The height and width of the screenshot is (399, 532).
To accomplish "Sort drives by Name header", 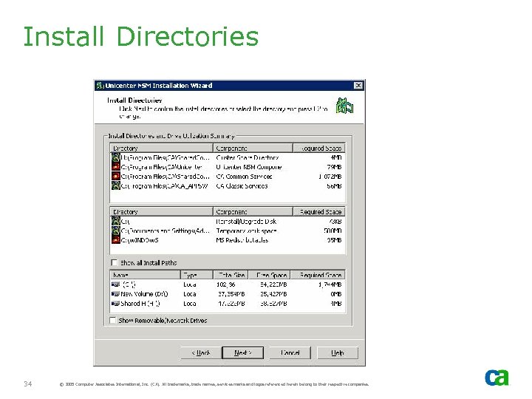I will [145, 275].
